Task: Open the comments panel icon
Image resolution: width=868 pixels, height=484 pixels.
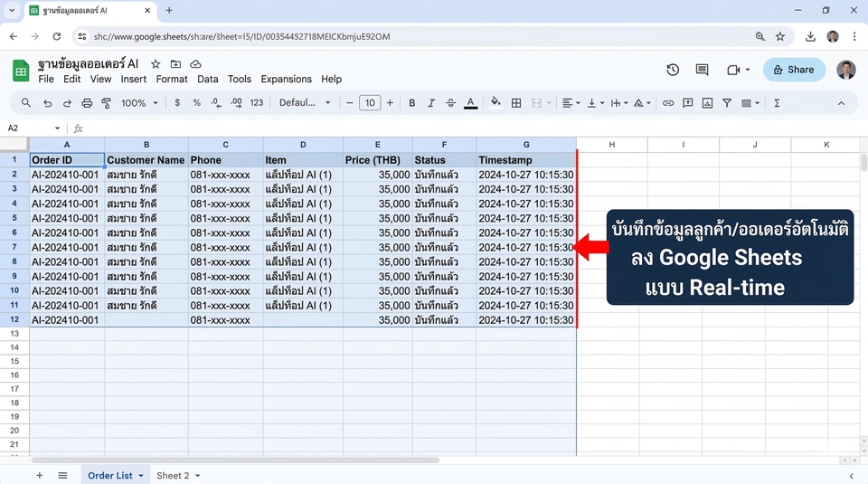Action: pyautogui.click(x=702, y=70)
